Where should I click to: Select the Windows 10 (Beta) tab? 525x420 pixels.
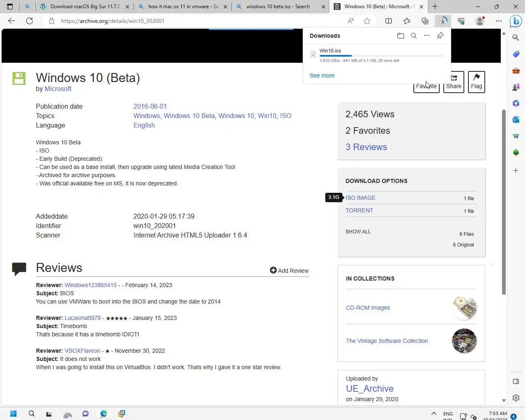point(379,7)
